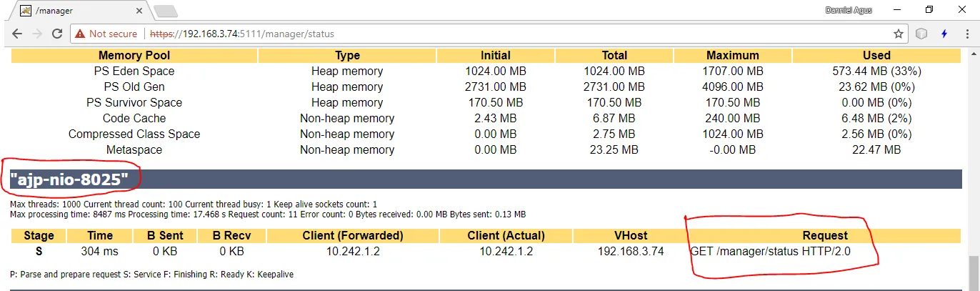
Task: Select the /manager browser tab
Action: click(x=79, y=11)
